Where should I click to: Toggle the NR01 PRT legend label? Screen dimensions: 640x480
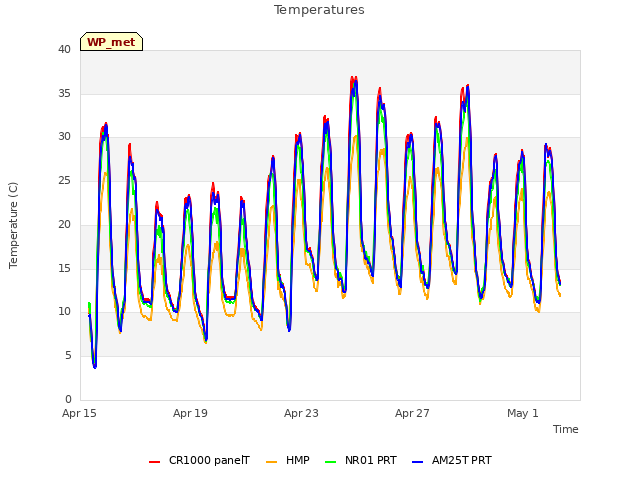tap(371, 460)
